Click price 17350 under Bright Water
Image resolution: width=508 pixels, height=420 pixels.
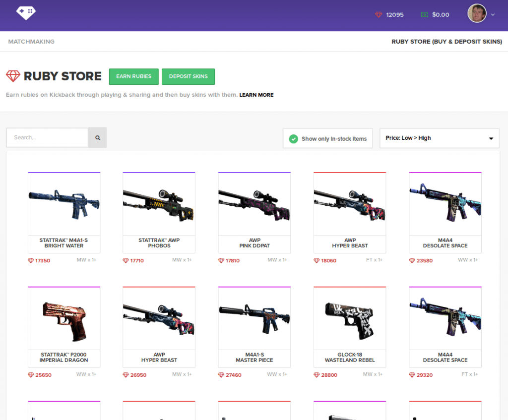pos(43,260)
